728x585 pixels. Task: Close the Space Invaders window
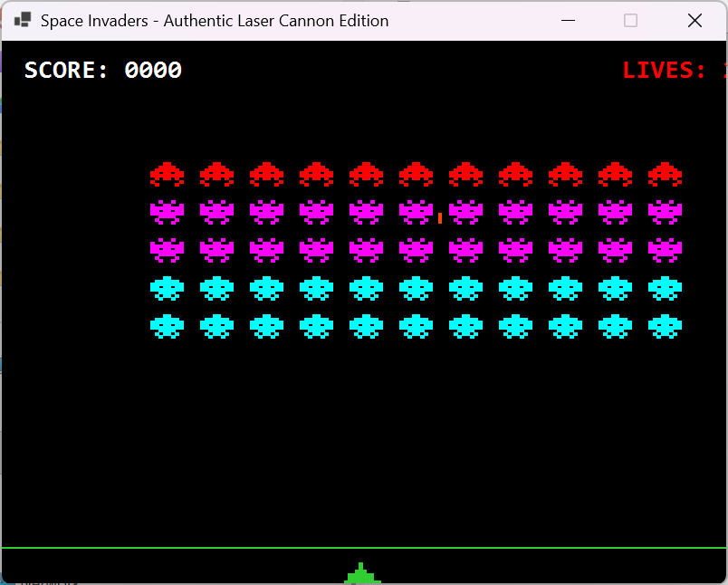tap(694, 21)
